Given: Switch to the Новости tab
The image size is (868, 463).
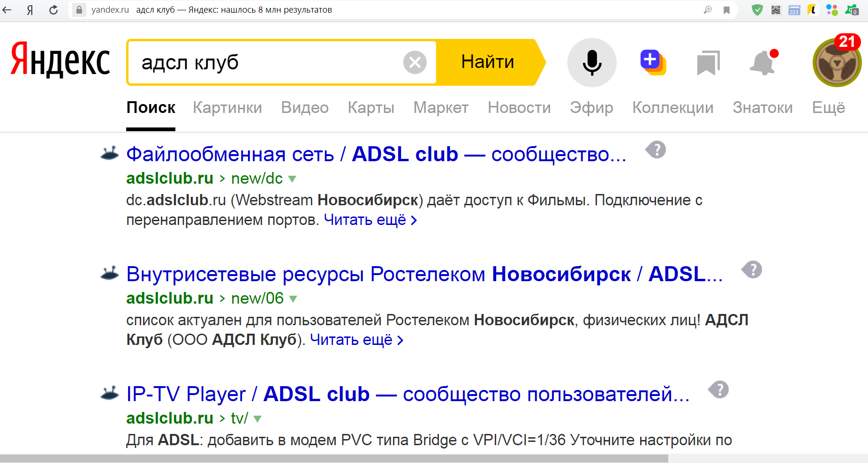Looking at the screenshot, I should (x=519, y=108).
